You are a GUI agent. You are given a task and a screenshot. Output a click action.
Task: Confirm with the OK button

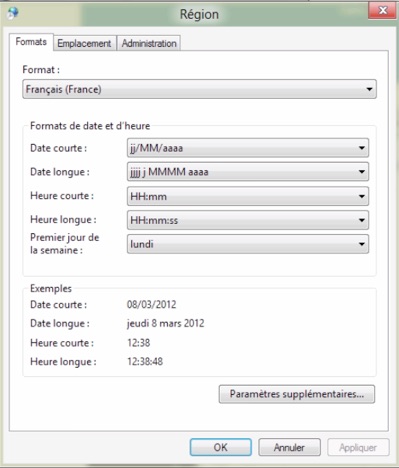[x=221, y=447]
